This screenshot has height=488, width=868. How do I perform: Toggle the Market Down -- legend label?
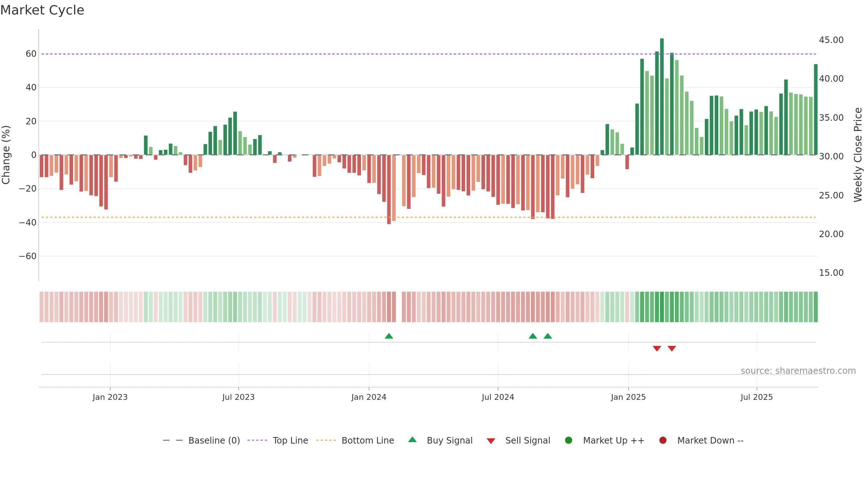point(710,440)
